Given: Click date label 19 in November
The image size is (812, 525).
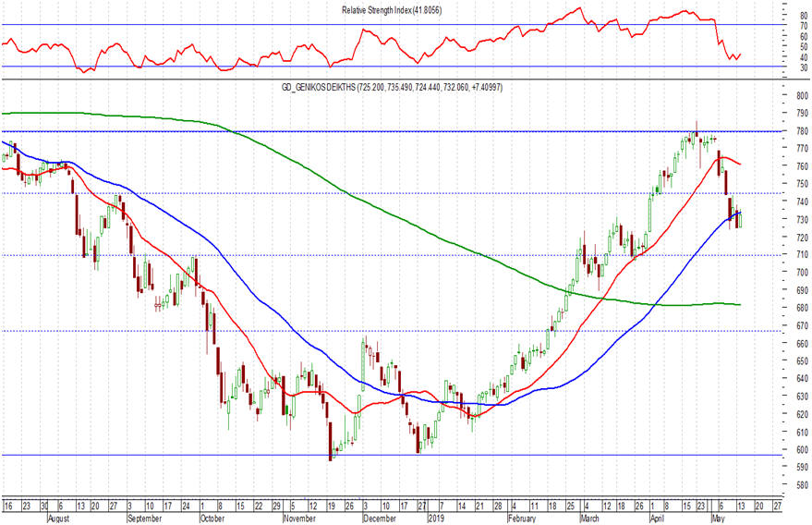Looking at the screenshot, I should (332, 507).
